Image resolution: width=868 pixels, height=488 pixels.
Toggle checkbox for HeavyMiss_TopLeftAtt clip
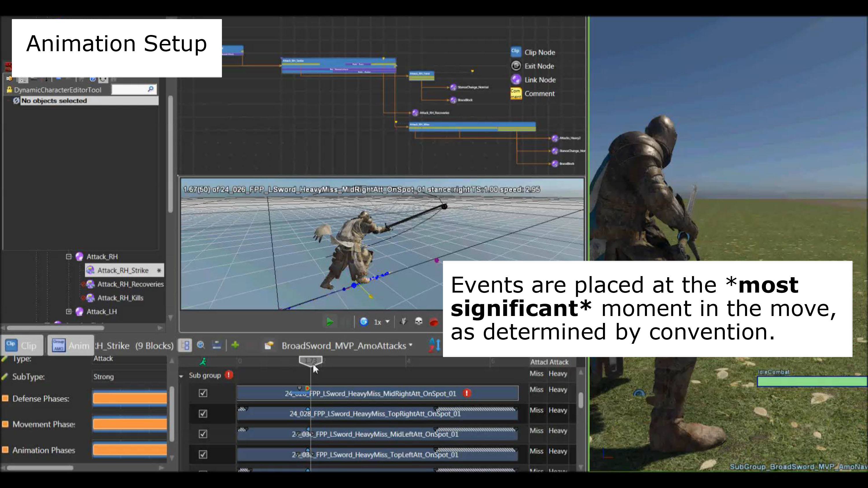203,454
